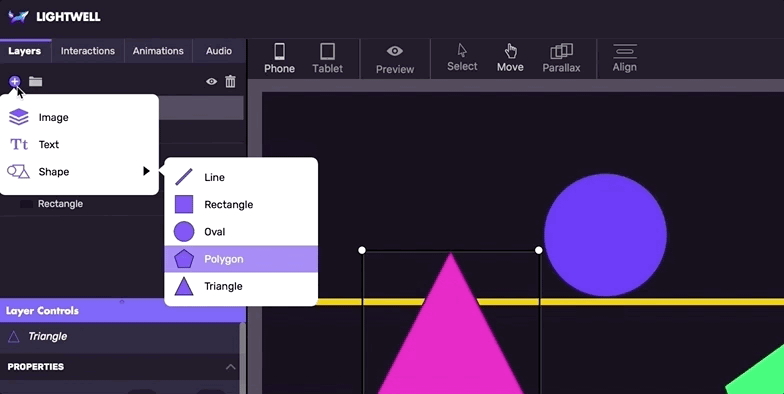Delete layer using the trash icon
This screenshot has height=394, width=784.
tap(230, 82)
